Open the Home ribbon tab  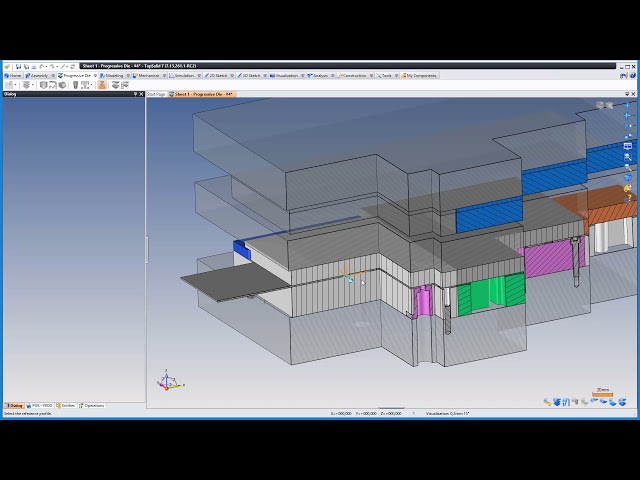pos(14,75)
